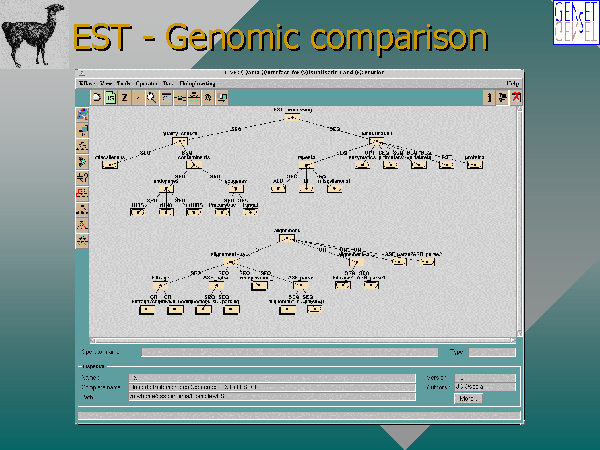Click the Specification text field
The image size is (600, 450).
click(x=289, y=352)
